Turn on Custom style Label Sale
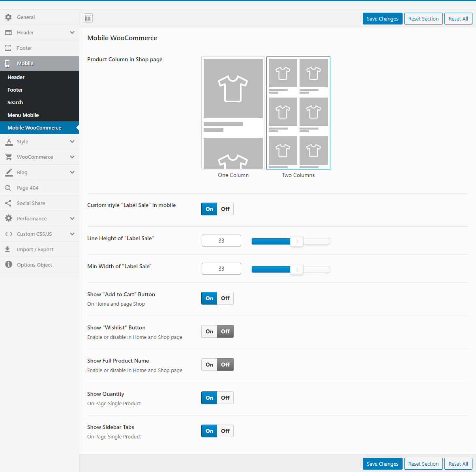The width and height of the screenshot is (476, 472). click(209, 209)
